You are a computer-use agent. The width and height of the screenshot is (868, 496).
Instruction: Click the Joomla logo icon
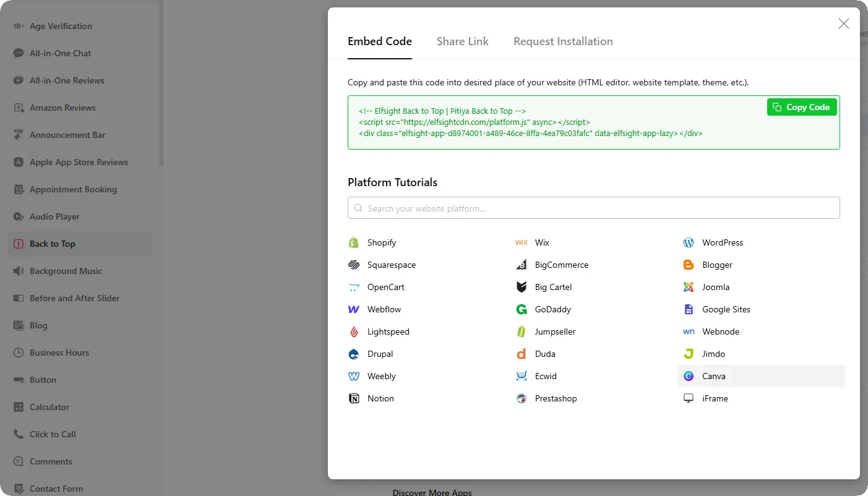coord(689,287)
